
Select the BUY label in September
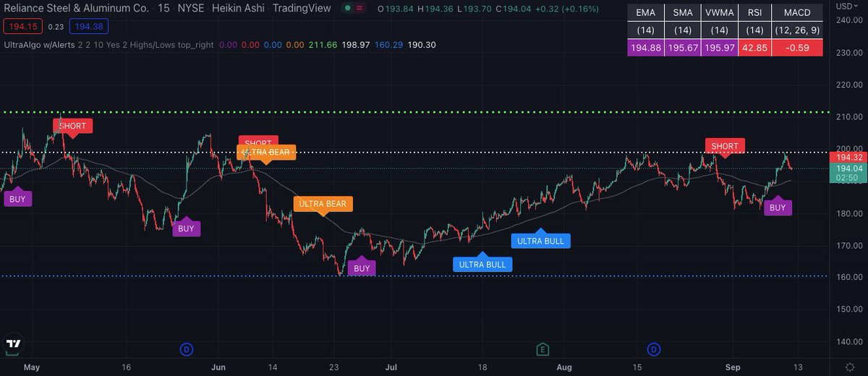pyautogui.click(x=778, y=207)
